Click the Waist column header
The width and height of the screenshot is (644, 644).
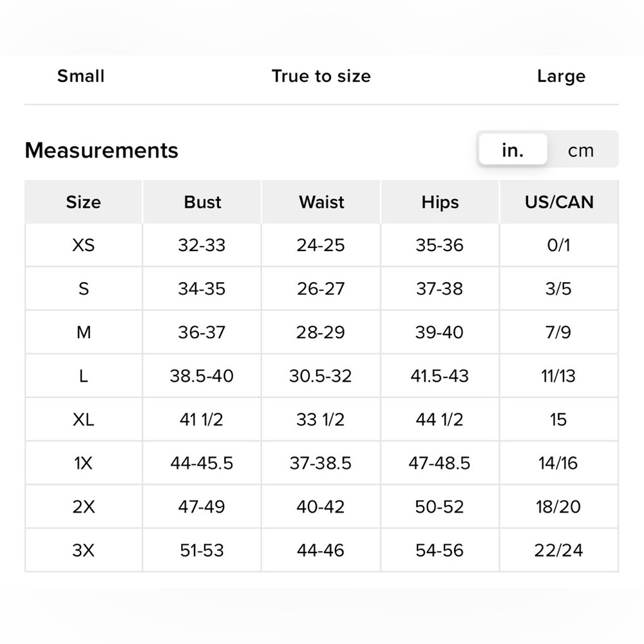tap(321, 202)
